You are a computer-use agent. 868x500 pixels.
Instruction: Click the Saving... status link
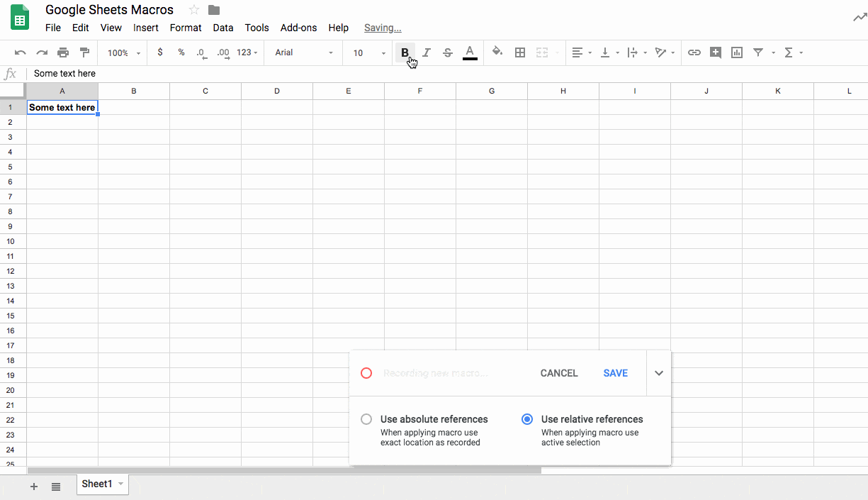[x=383, y=28]
